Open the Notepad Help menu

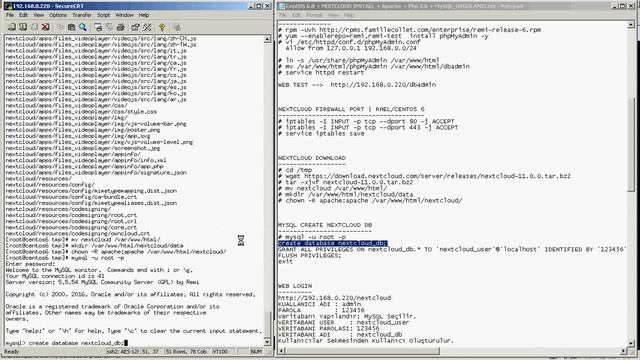pyautogui.click(x=349, y=15)
